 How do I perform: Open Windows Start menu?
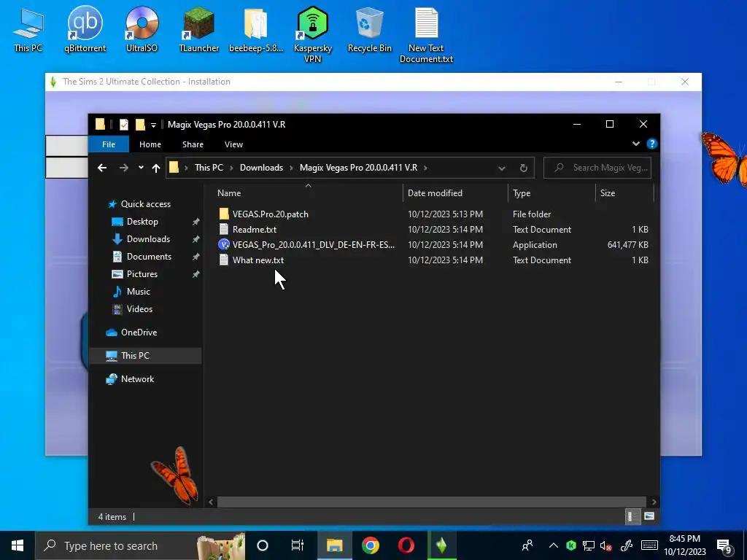pyautogui.click(x=18, y=545)
